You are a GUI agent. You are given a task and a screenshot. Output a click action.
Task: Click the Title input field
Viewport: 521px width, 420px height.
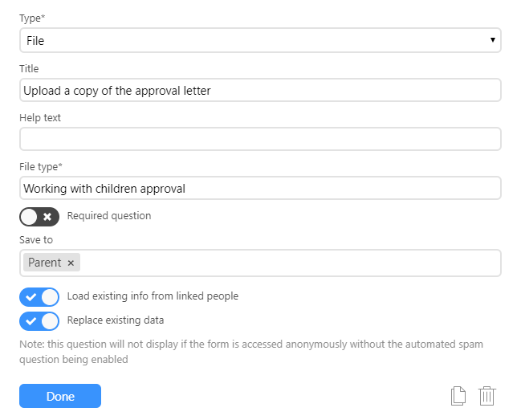(260, 90)
